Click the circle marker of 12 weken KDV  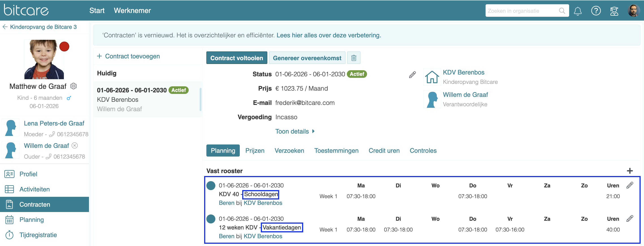click(211, 219)
